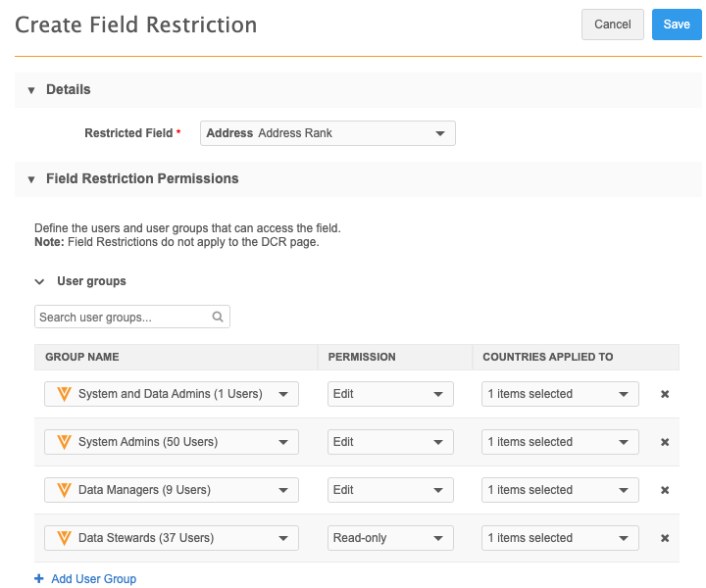
Task: Remove the System Admins group row
Action: tap(664, 442)
